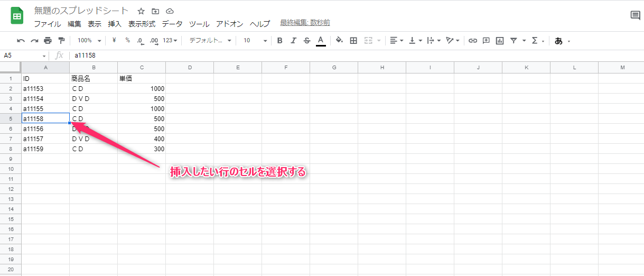Toggle italic formatting

point(293,40)
